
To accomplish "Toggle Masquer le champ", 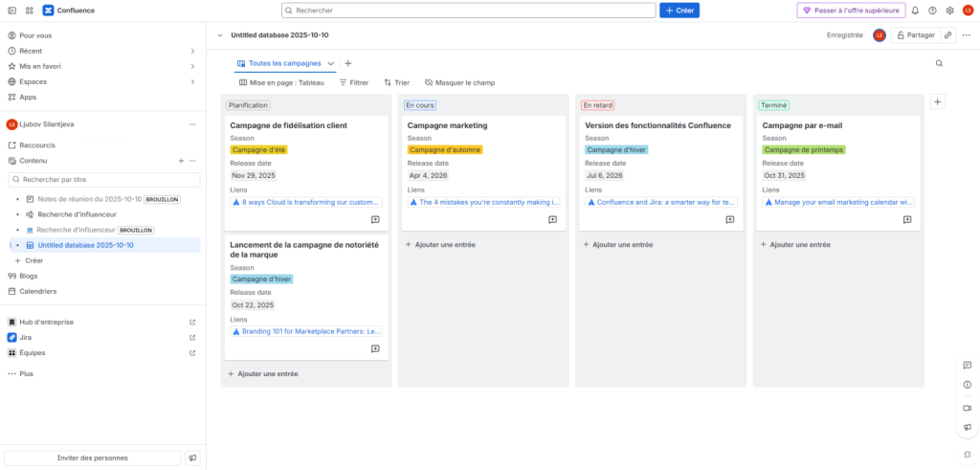I will pos(459,82).
